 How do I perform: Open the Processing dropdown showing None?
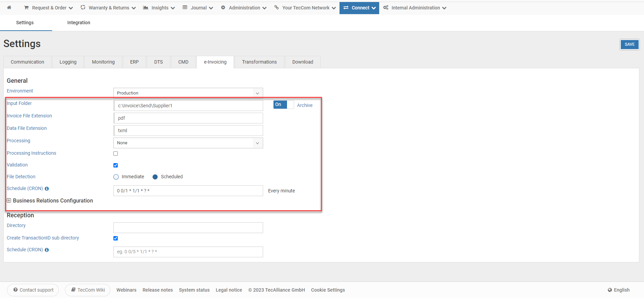pos(188,143)
